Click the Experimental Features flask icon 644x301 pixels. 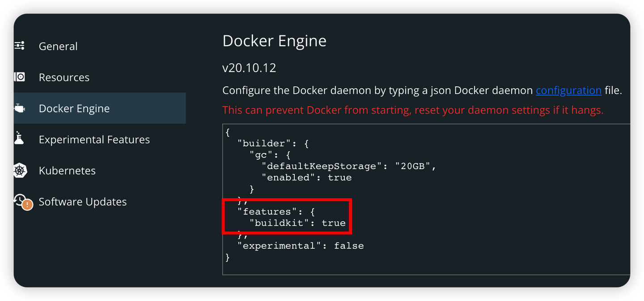point(20,139)
